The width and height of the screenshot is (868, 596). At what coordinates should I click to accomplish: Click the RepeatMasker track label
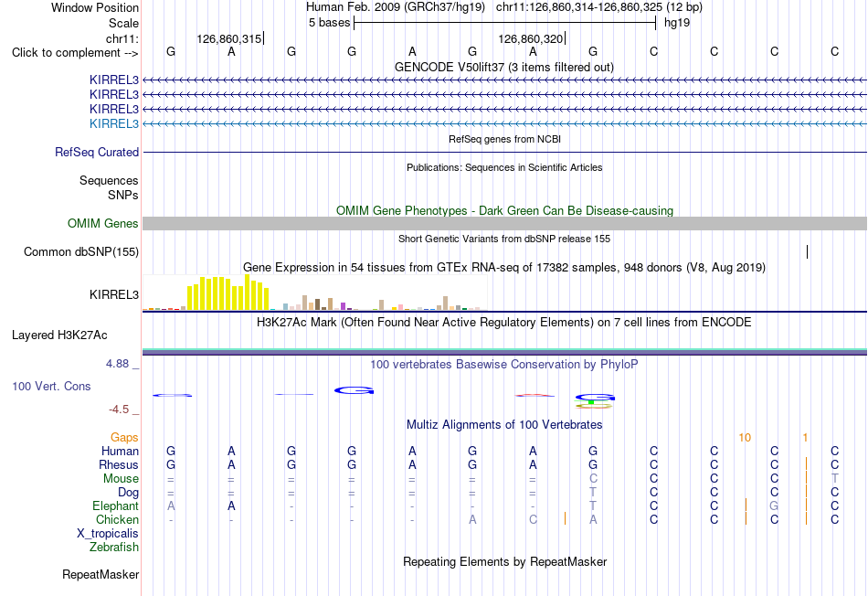(x=101, y=574)
